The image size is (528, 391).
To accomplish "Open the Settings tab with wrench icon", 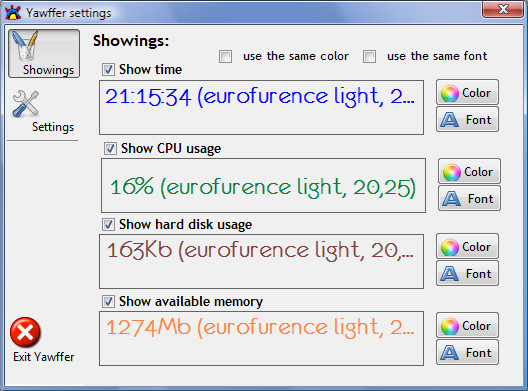I will point(43,112).
